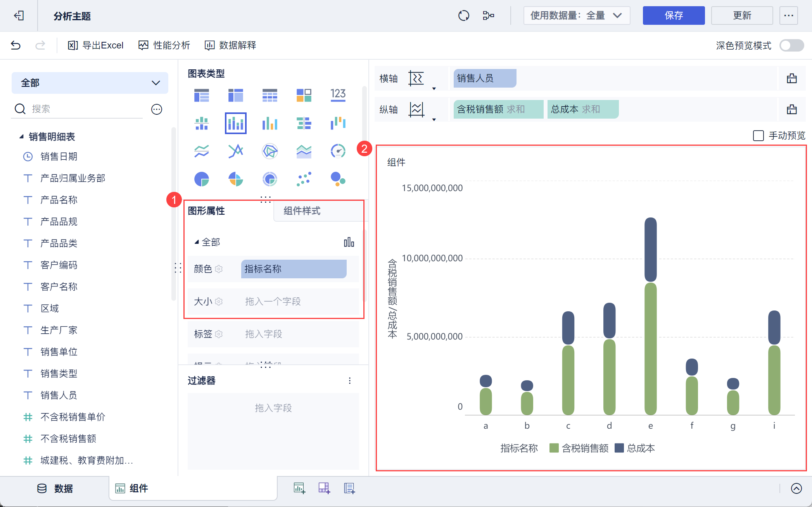Viewport: 812px width, 507px height.
Task: Check the 手动预览 checkbox
Action: [x=758, y=136]
